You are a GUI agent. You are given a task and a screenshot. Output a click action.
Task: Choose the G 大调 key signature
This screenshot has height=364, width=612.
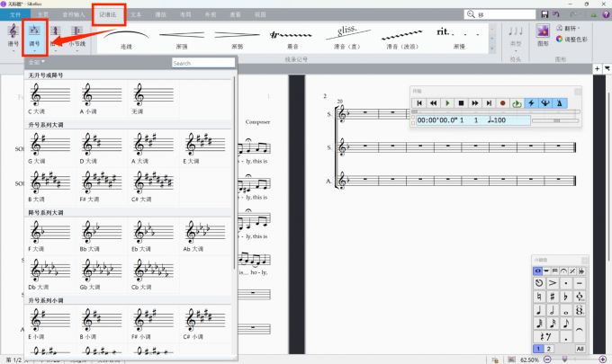click(x=50, y=148)
